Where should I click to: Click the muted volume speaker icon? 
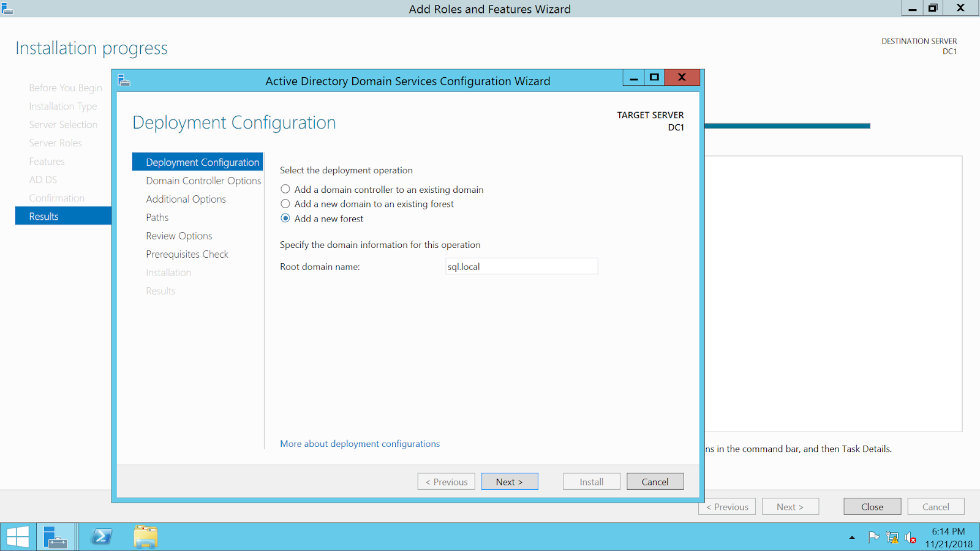[x=911, y=537]
